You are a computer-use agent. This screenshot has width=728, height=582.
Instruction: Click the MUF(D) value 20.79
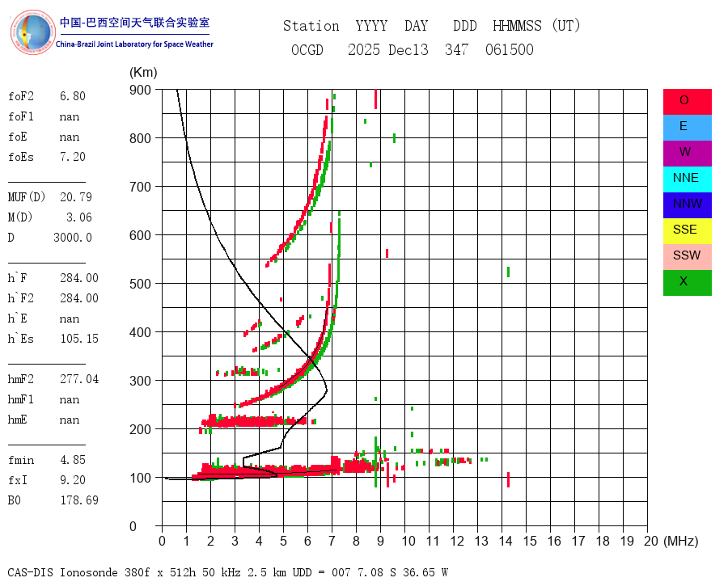76,197
